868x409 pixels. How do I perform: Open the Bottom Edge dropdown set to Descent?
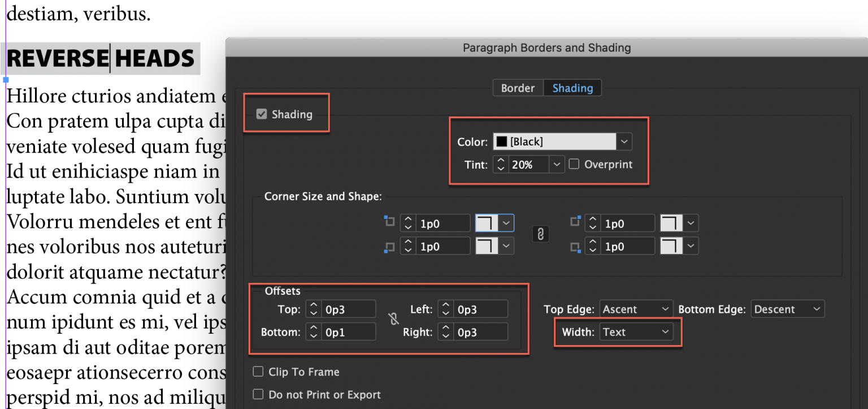click(787, 308)
